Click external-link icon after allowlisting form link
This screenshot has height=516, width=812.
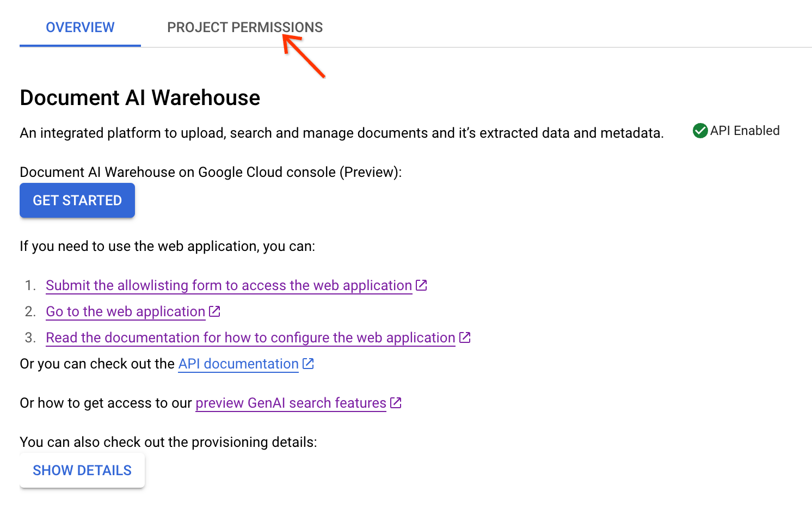(x=422, y=285)
